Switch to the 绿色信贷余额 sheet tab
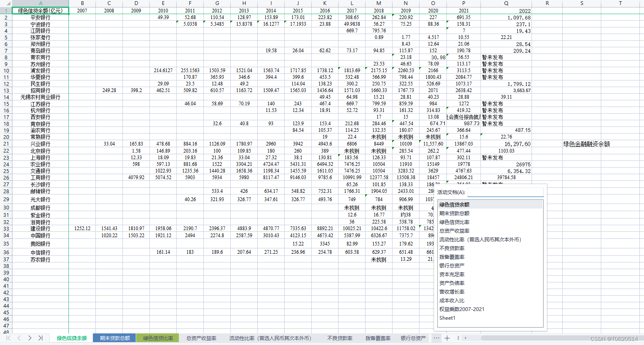This screenshot has height=345, width=644. pyautogui.click(x=72, y=338)
